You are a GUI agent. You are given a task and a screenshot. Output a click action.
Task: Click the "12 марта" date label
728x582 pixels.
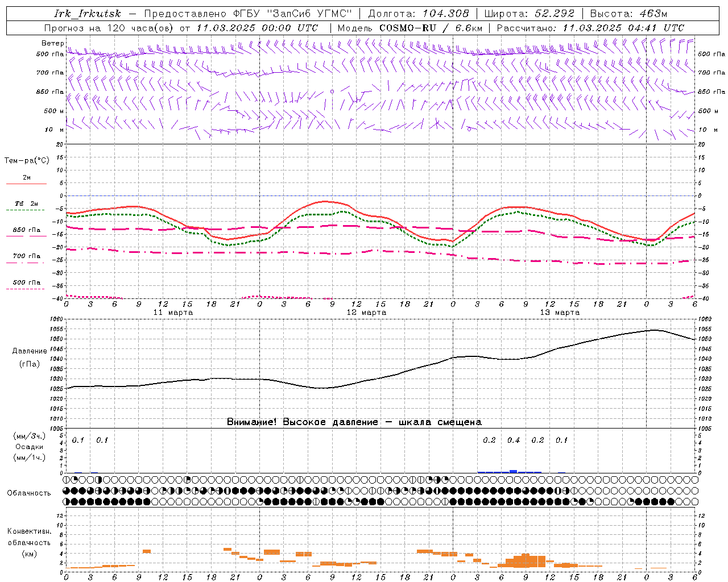366,312
